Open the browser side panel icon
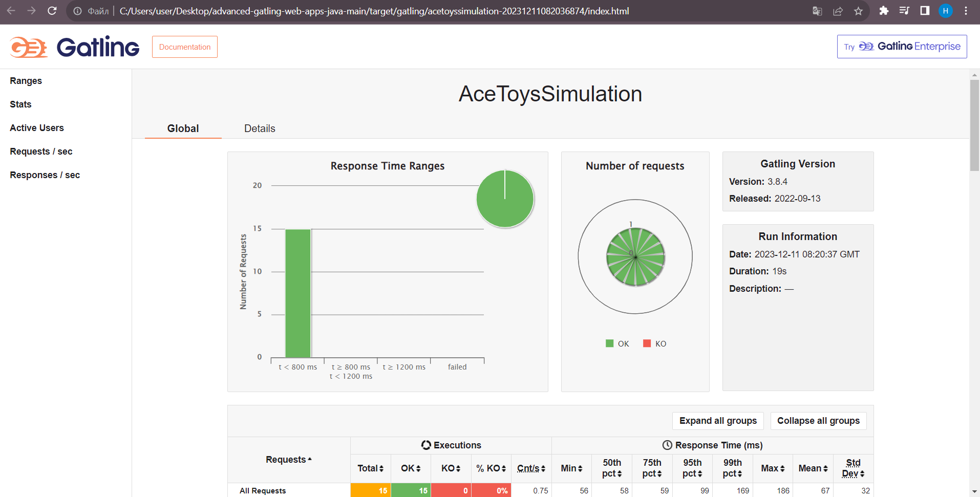This screenshot has width=980, height=497. (925, 11)
